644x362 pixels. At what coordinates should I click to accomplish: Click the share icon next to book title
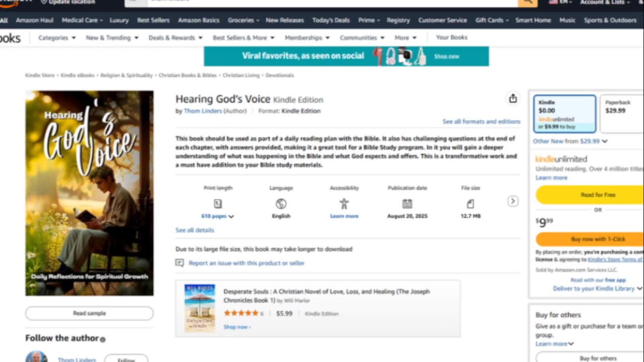click(x=513, y=99)
